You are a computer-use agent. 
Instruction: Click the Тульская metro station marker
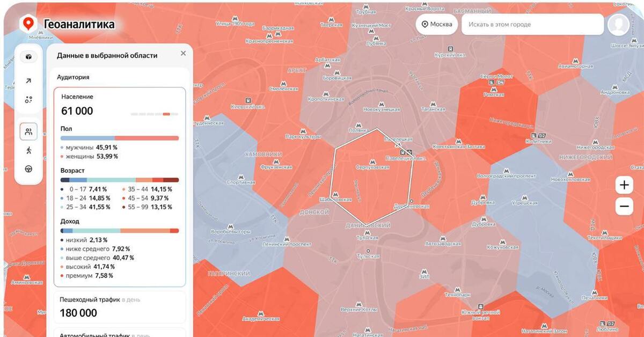(x=368, y=232)
